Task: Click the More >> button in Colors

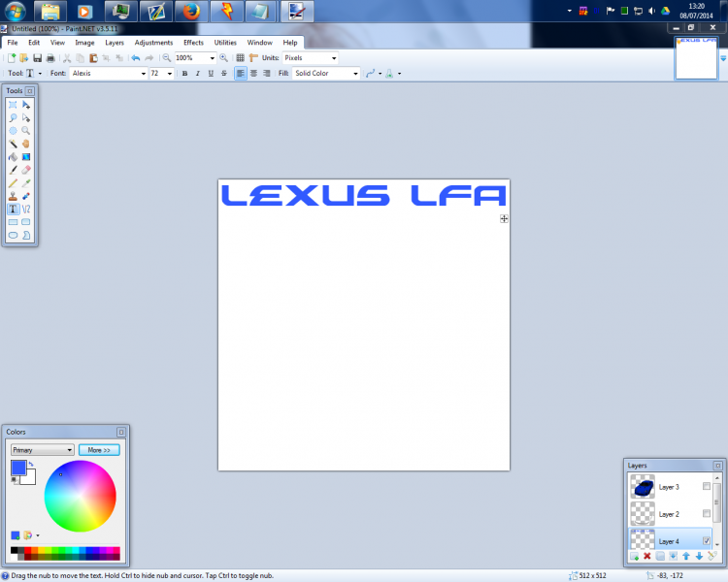Action: pyautogui.click(x=99, y=450)
